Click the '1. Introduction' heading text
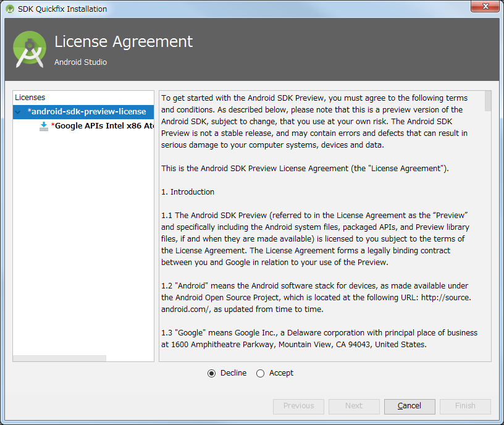 [x=188, y=192]
